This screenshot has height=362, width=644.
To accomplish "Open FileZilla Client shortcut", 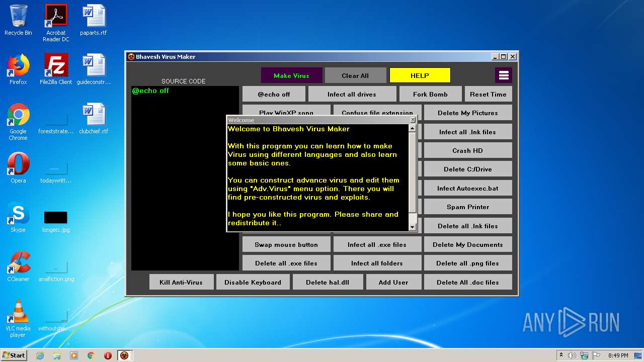I will click(x=56, y=69).
